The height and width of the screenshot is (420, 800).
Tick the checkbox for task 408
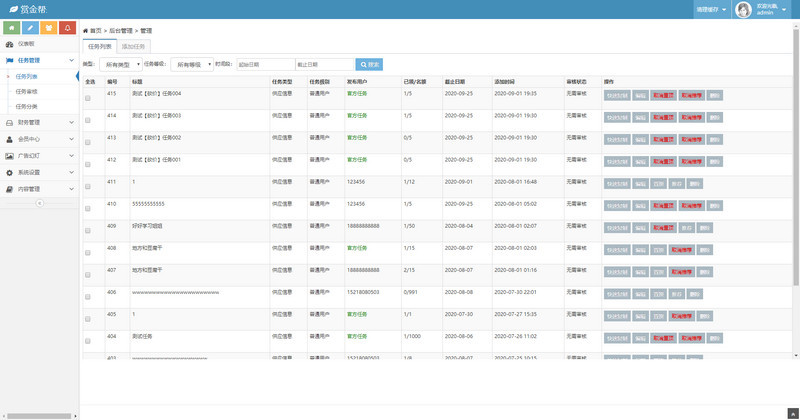(x=88, y=253)
